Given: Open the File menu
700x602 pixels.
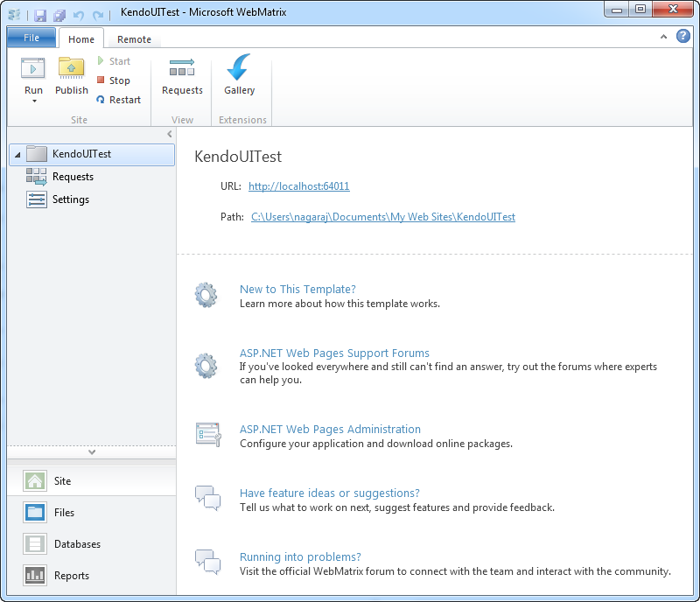Looking at the screenshot, I should (31, 38).
